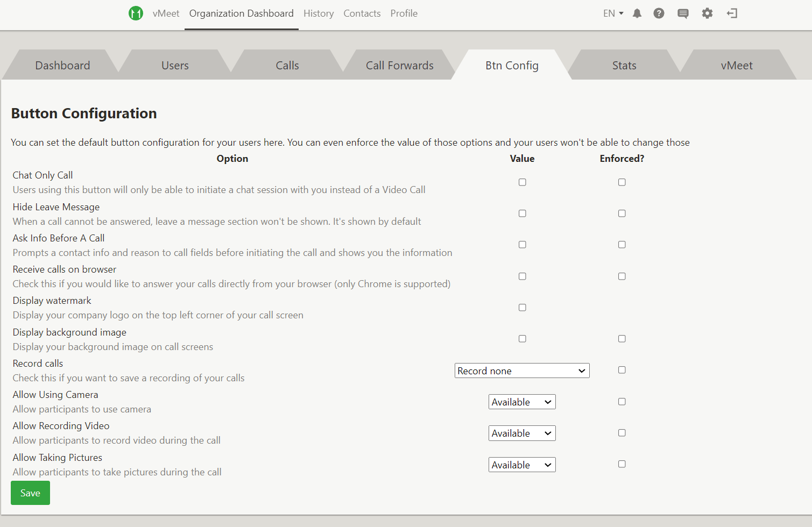The width and height of the screenshot is (812, 527).
Task: Switch to the Call Forwards tab
Action: tap(400, 65)
